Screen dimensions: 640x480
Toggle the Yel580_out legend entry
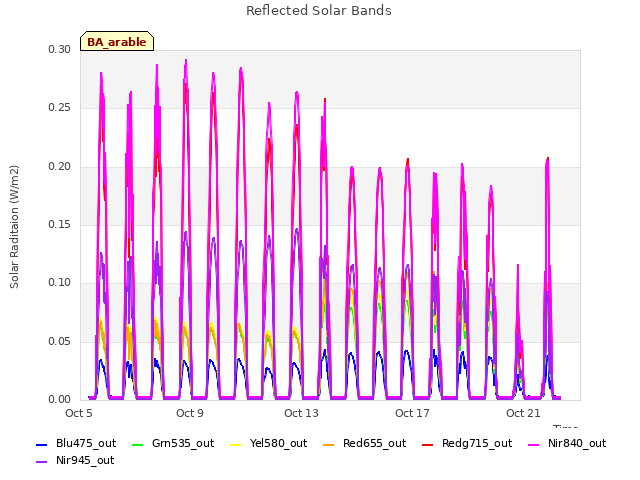pyautogui.click(x=269, y=444)
